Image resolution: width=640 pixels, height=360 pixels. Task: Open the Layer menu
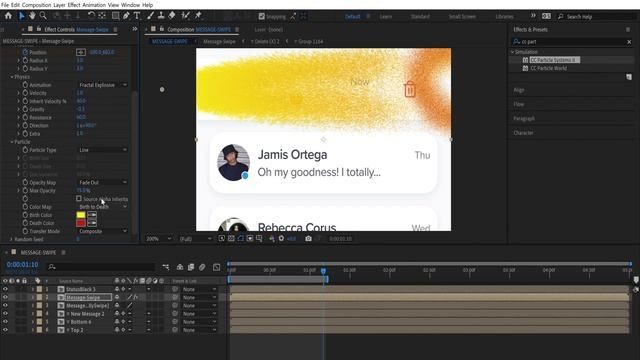(59, 5)
